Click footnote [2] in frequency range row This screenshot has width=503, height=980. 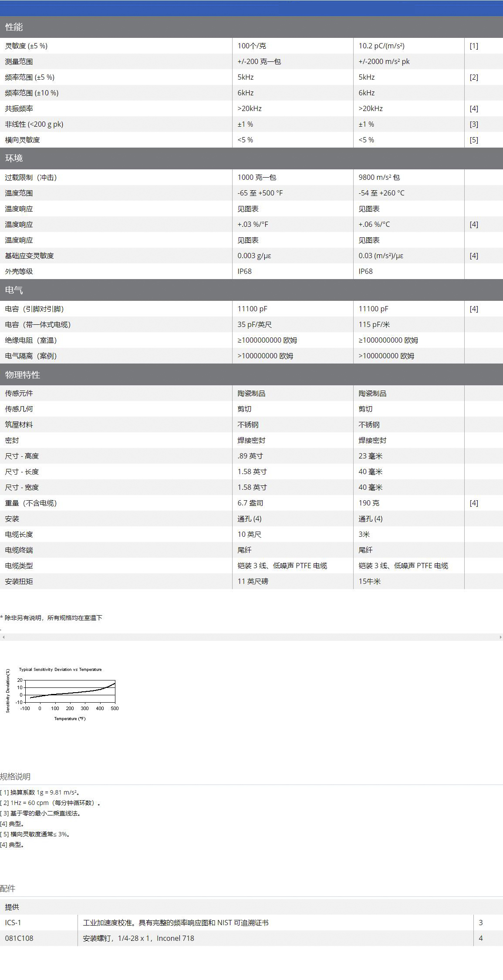(474, 77)
